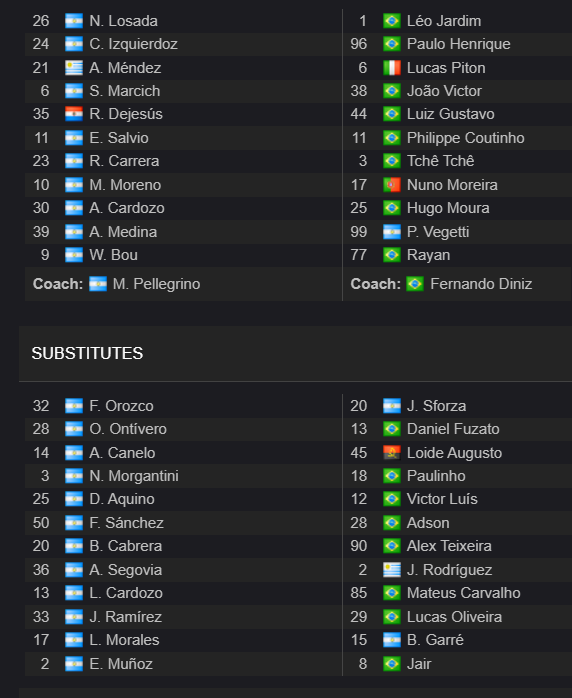
Task: Click the Argentina flag beside B. Garré
Action: click(392, 640)
